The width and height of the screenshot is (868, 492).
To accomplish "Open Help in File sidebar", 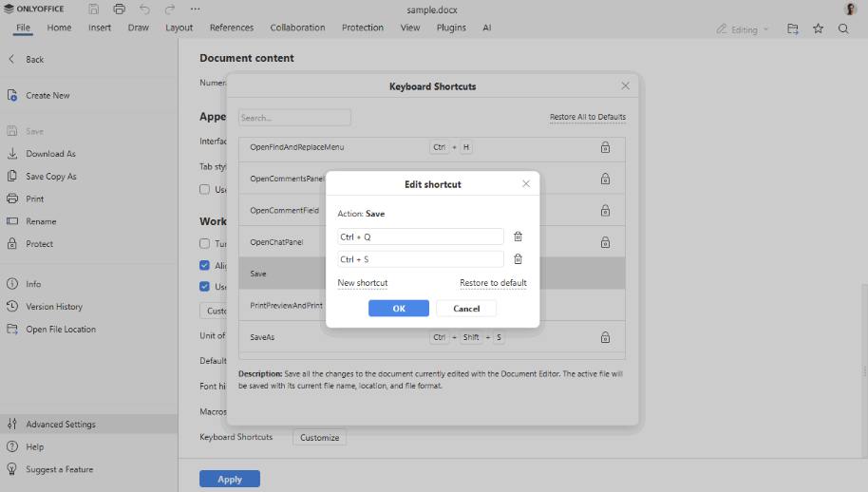I will click(x=88, y=446).
